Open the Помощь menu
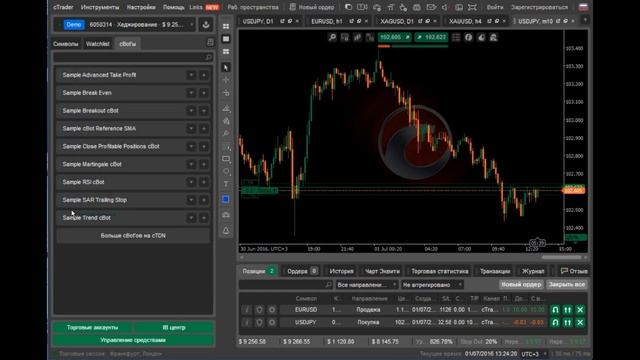The width and height of the screenshot is (640, 360). coord(173,7)
